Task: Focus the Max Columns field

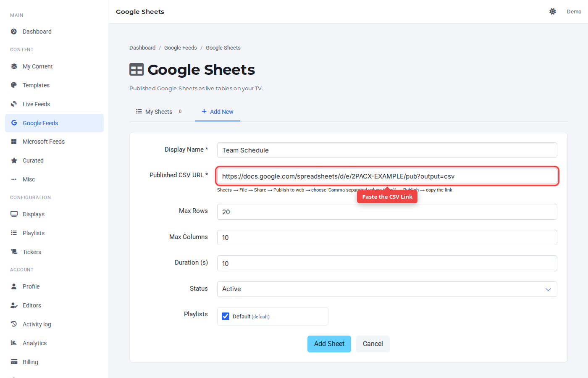Action: (387, 237)
